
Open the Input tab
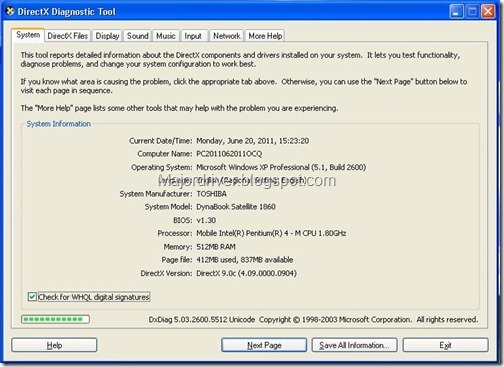[193, 36]
